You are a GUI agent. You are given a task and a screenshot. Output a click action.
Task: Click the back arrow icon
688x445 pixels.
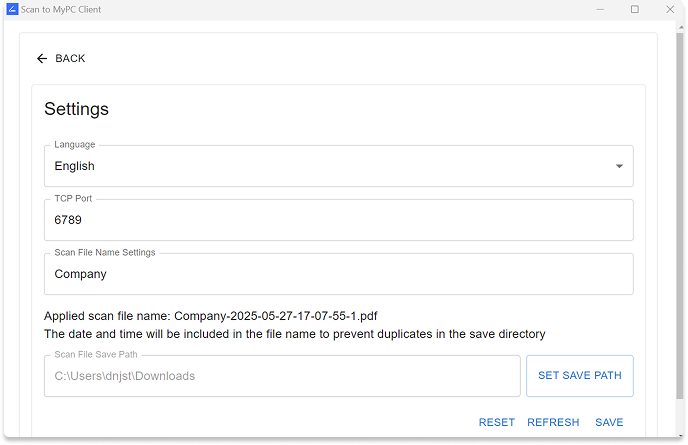[x=42, y=58]
